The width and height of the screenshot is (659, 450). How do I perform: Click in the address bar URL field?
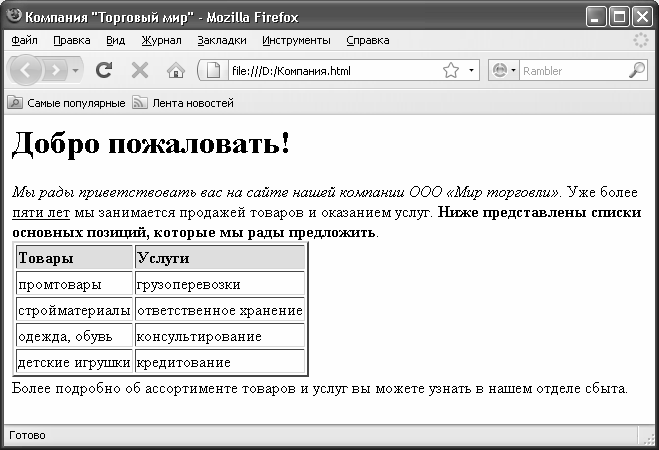[x=330, y=71]
